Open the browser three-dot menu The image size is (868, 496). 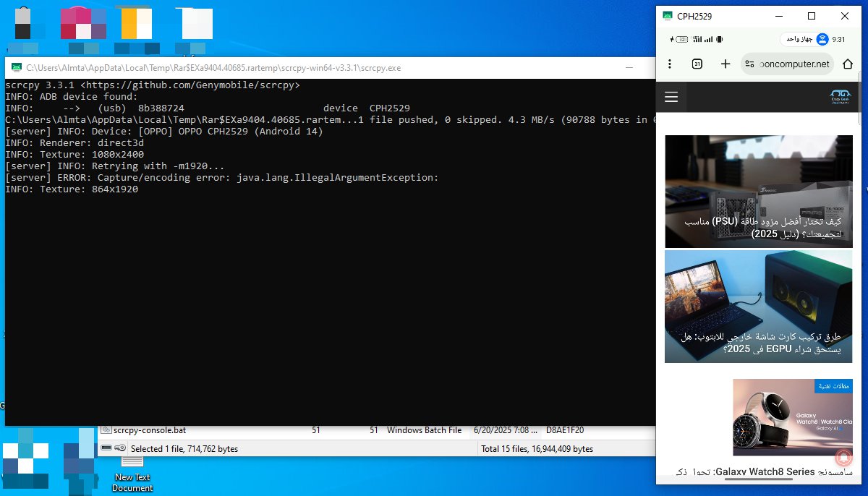(x=670, y=64)
